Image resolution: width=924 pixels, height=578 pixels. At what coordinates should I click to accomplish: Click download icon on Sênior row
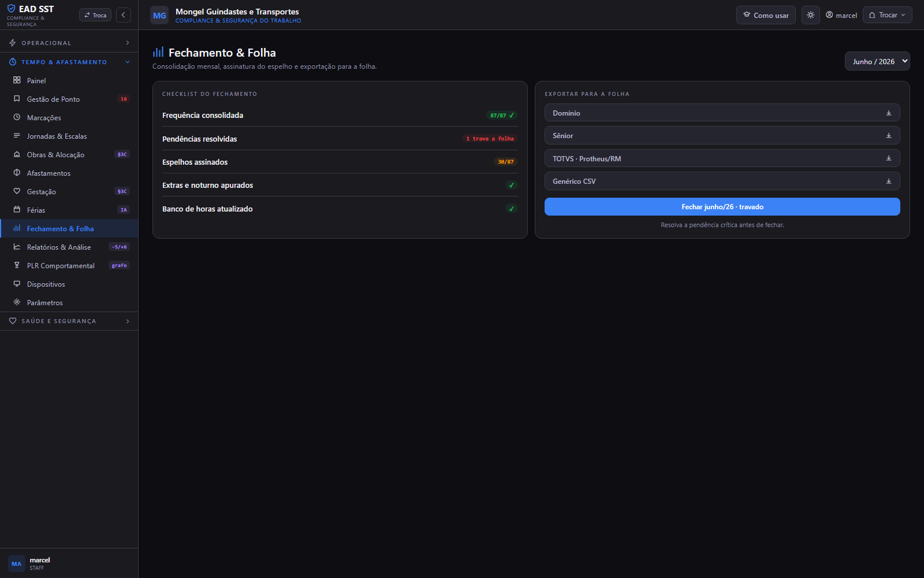[x=889, y=136]
